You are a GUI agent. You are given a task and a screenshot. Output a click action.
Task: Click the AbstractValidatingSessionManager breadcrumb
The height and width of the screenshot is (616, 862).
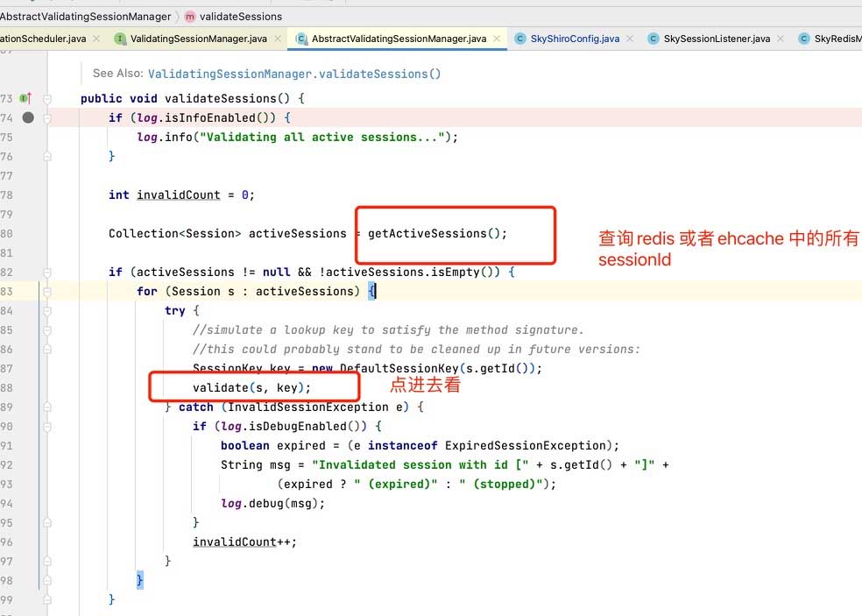pyautogui.click(x=85, y=17)
